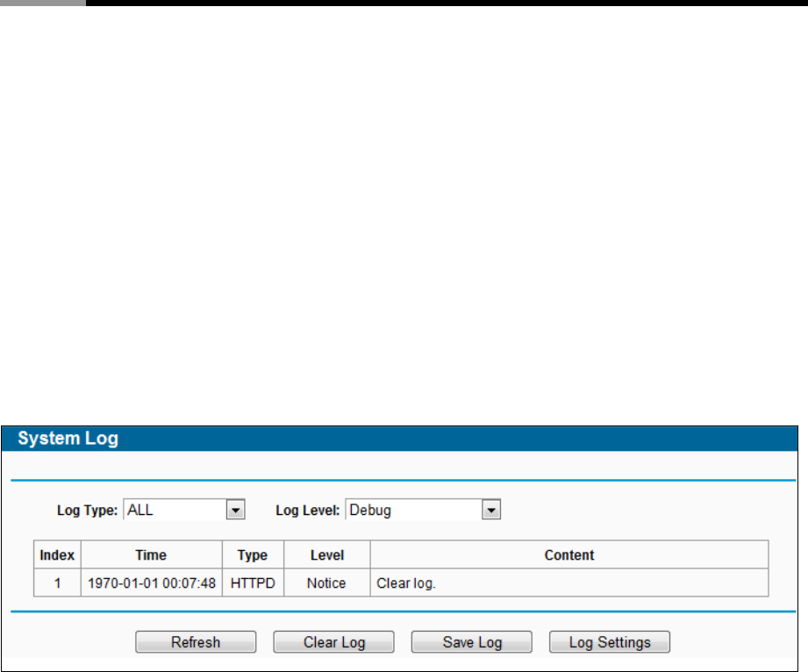Select the 'Log Type:' label
The height and width of the screenshot is (672, 808).
[87, 511]
